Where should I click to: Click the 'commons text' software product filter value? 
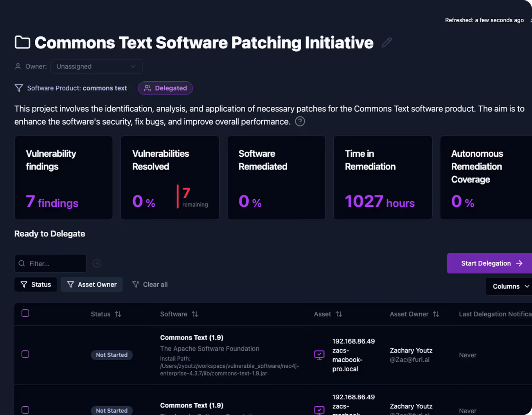[x=105, y=88]
